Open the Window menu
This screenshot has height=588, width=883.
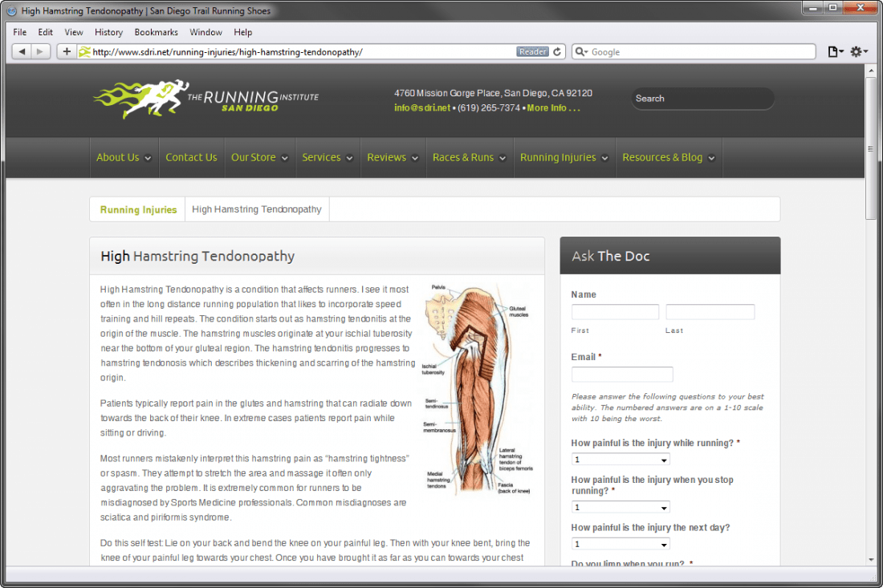[205, 32]
